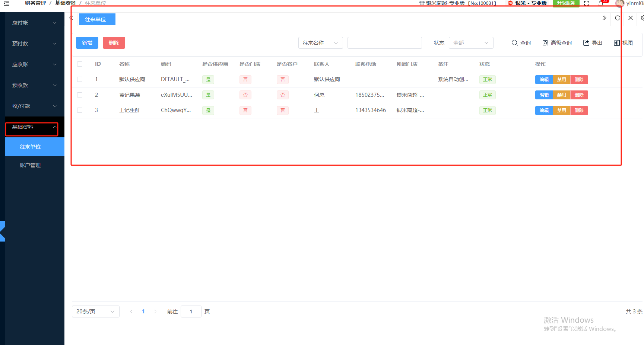Click the fullscreen toggle icon in header

point(587,3)
